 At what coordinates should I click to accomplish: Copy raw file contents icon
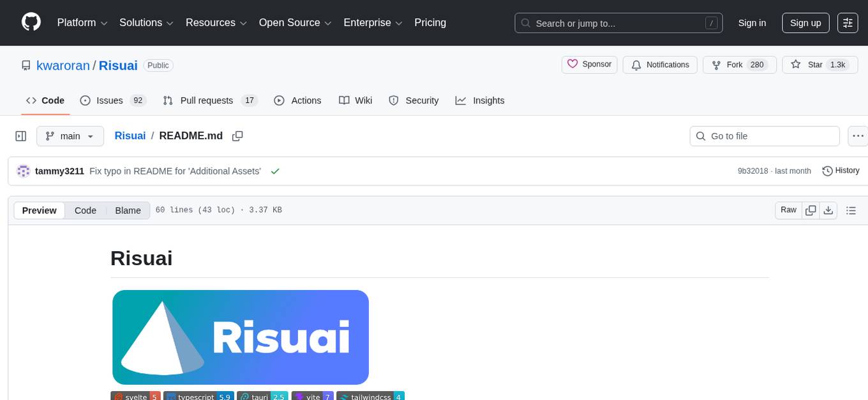pyautogui.click(x=811, y=210)
